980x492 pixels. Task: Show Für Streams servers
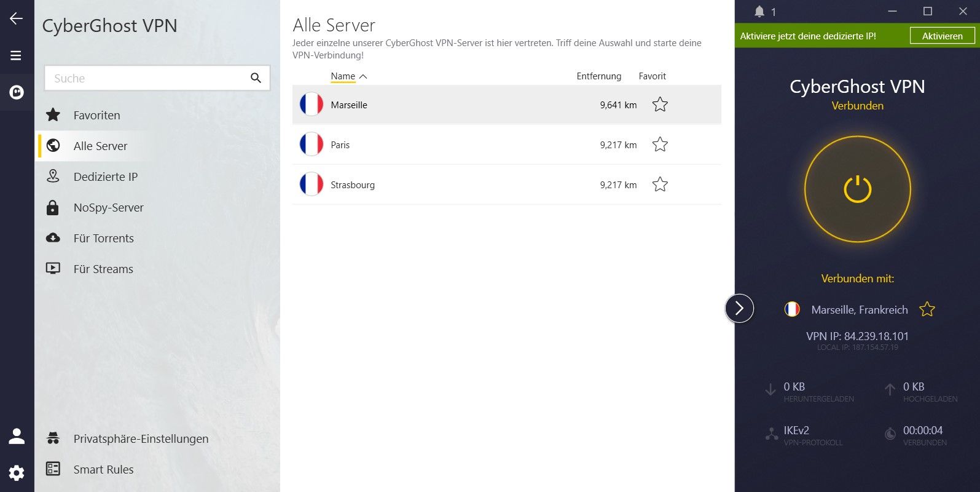103,269
